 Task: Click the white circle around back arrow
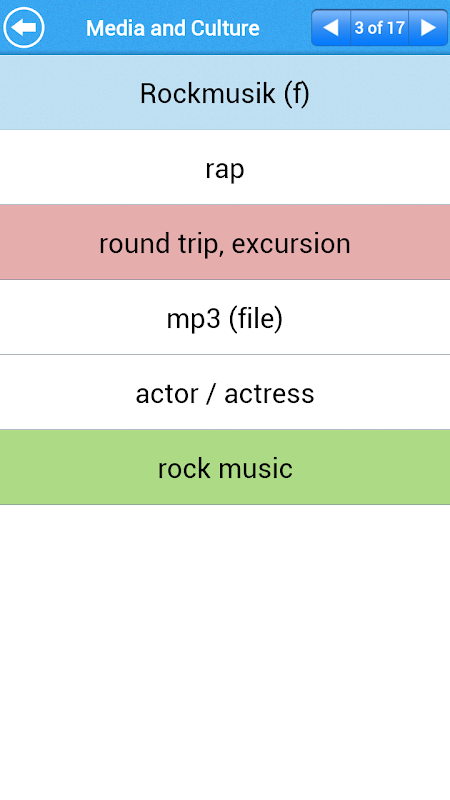(24, 27)
